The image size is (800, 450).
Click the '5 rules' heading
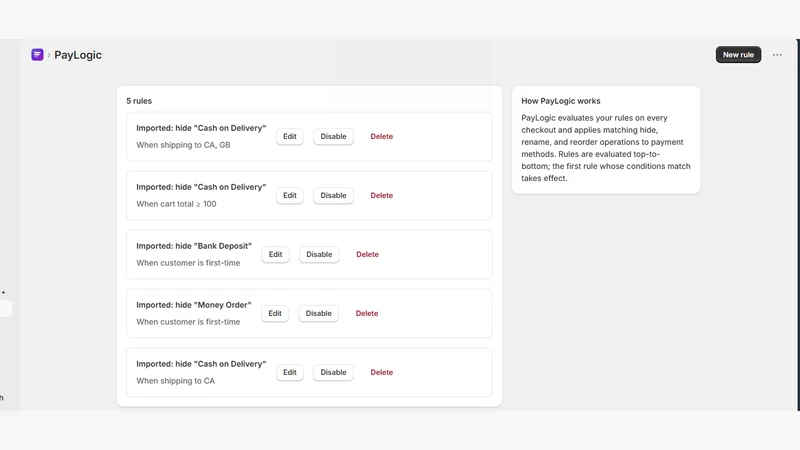click(x=139, y=101)
